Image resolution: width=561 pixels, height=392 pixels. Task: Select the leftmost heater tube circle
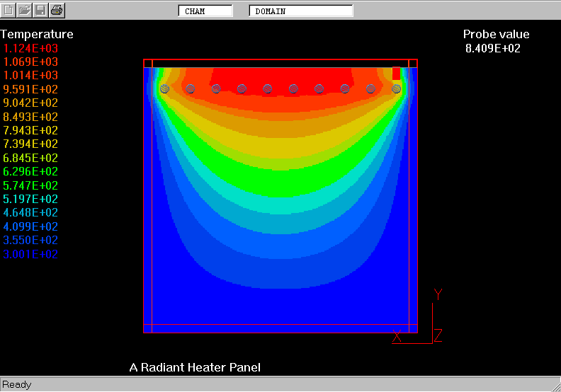[164, 88]
